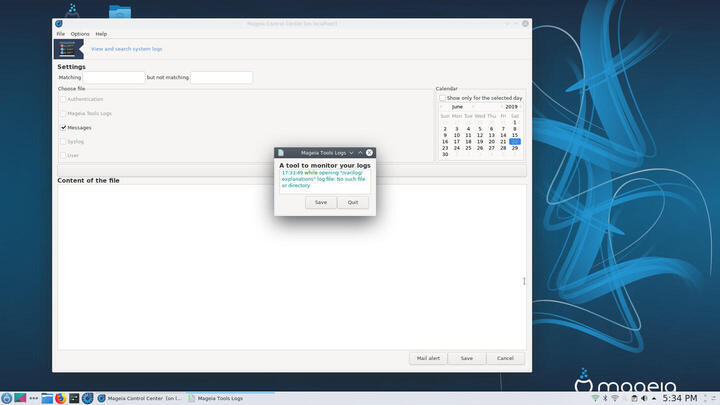Viewport: 720px width, 405px height.
Task: Close the Mageia Control Center window
Action: [525, 23]
